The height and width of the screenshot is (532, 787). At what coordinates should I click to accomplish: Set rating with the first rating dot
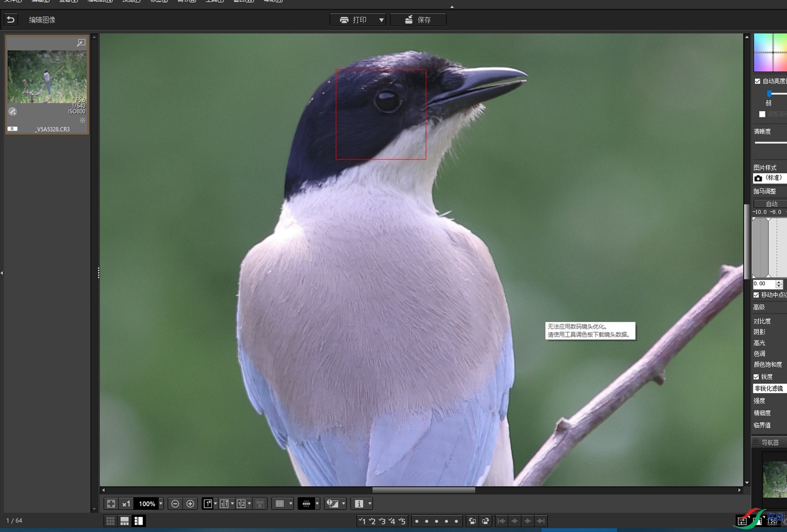point(417,522)
